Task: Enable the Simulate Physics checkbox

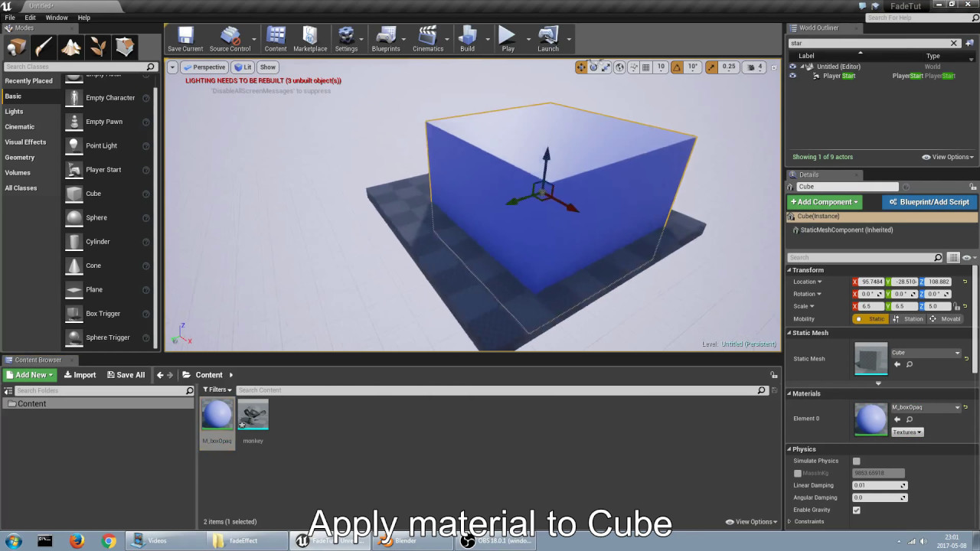Action: point(856,461)
